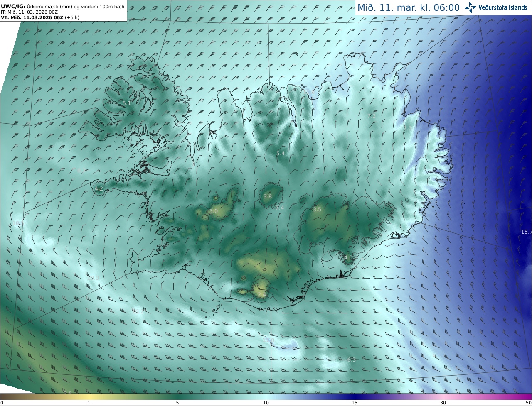Click the date label Mið. 11. mar. kl. 06:00
This screenshot has height=406, width=532.
click(409, 8)
